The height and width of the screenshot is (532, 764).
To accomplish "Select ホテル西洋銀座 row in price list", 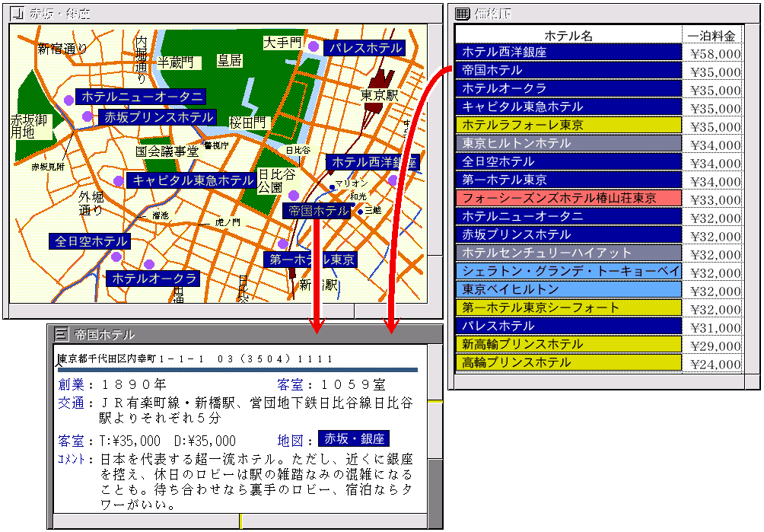I will (568, 52).
